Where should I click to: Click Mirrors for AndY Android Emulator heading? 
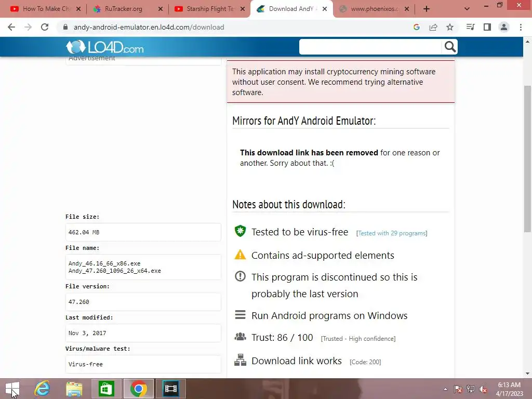(304, 121)
